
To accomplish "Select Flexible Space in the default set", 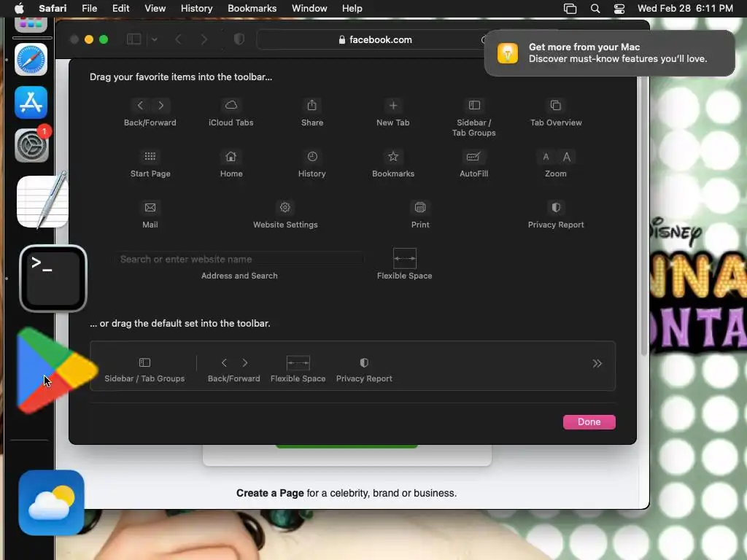I will tap(298, 369).
